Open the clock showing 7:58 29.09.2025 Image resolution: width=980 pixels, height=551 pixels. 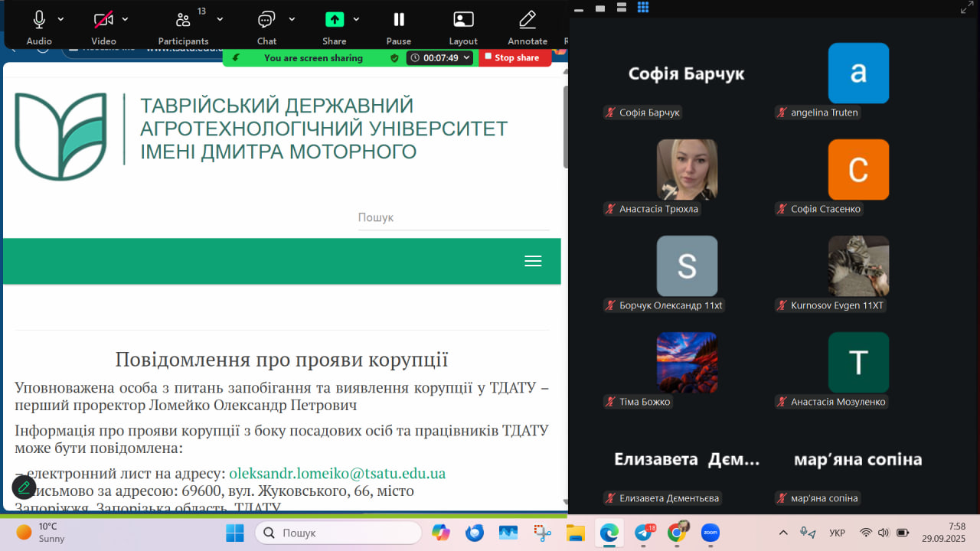coord(944,533)
